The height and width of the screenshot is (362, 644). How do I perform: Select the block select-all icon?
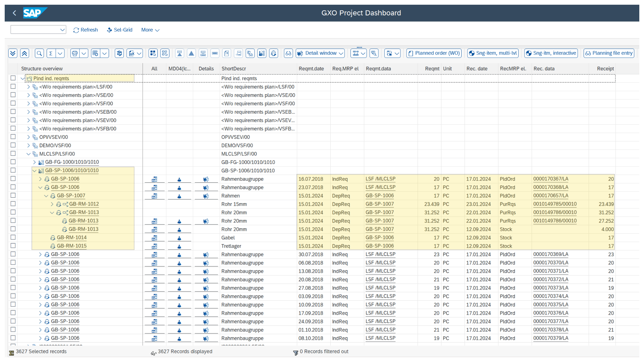pos(153,53)
